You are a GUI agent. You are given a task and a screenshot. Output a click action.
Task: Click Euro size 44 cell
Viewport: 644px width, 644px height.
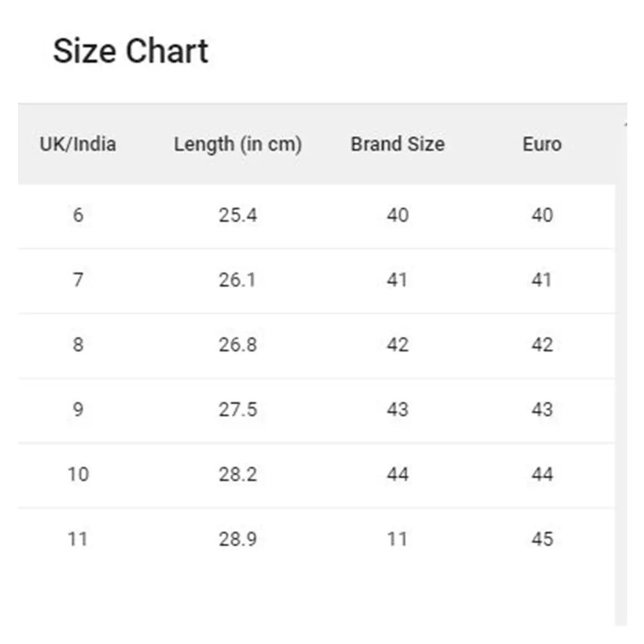[542, 475]
